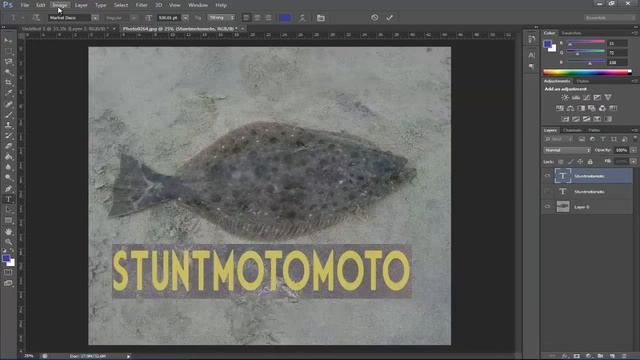
Task: Open the font size dropdown arrow
Action: (185, 18)
